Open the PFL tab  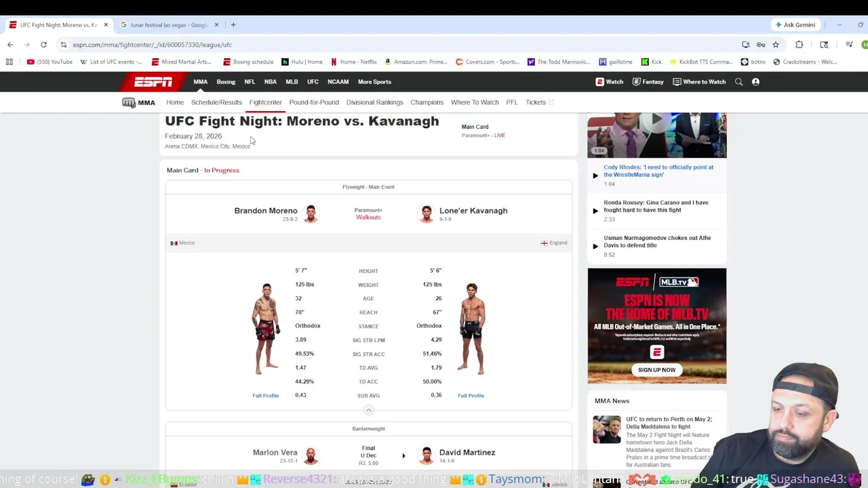click(x=512, y=102)
